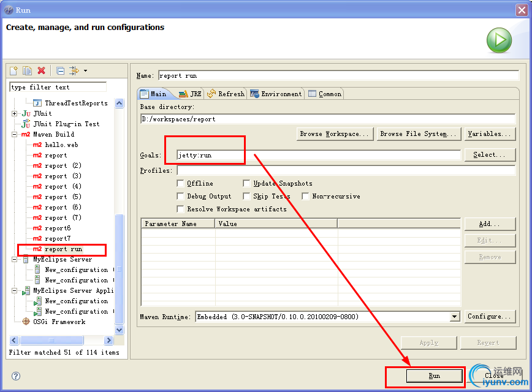
Task: Click the Variables button
Action: click(490, 134)
